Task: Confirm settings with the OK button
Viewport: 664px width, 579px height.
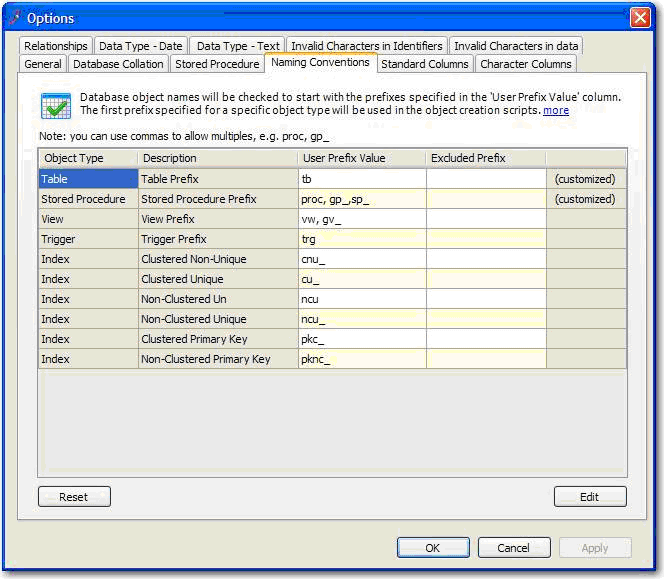Action: click(432, 548)
